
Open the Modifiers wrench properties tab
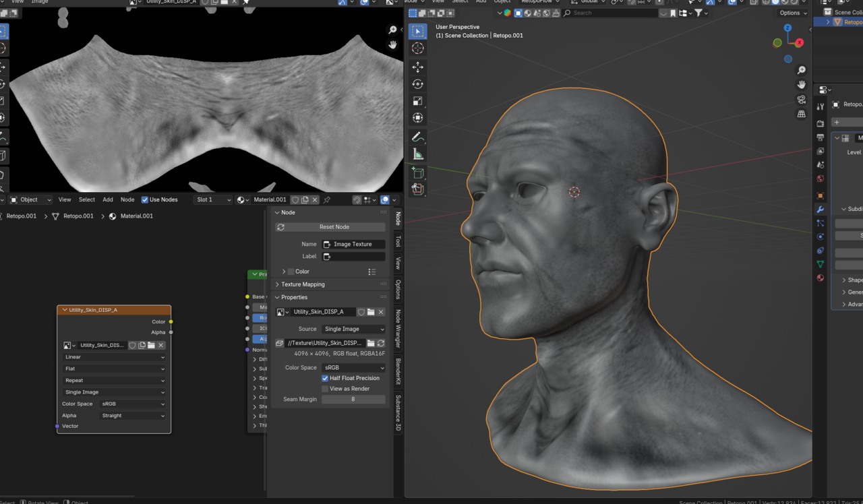[821, 210]
